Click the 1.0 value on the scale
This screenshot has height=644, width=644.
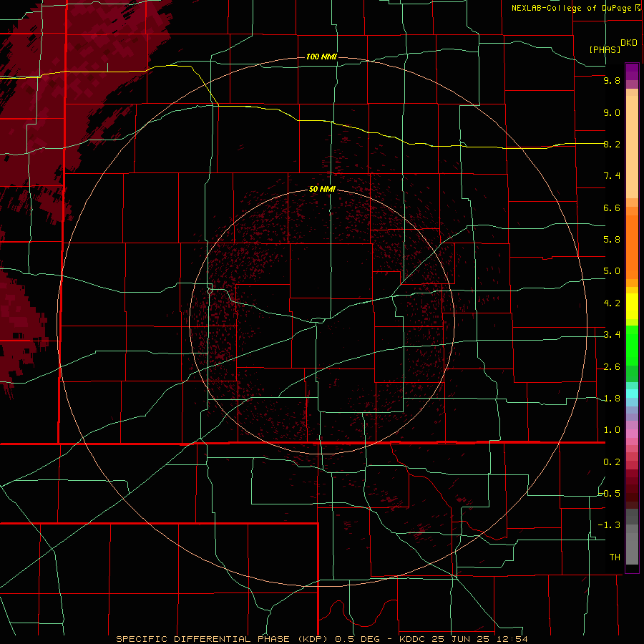(612, 430)
